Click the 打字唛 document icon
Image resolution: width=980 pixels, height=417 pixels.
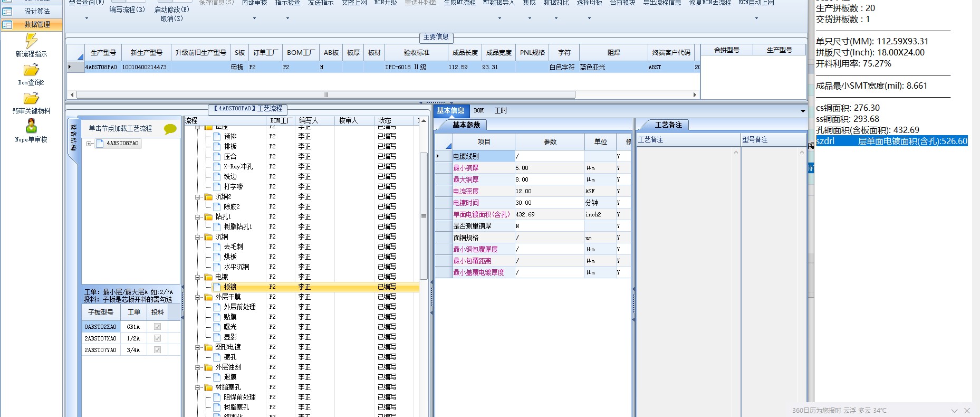(x=217, y=187)
